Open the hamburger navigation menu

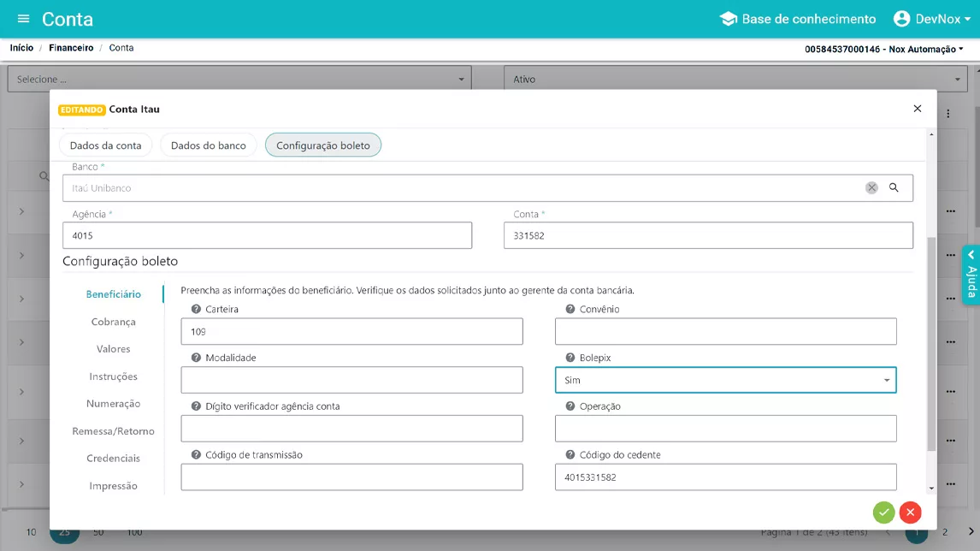23,19
